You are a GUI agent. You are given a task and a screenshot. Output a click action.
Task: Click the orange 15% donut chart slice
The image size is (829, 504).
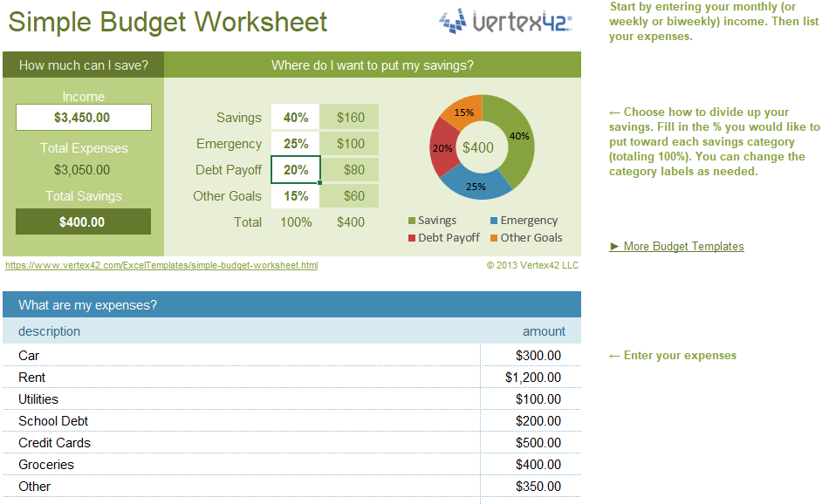465,112
